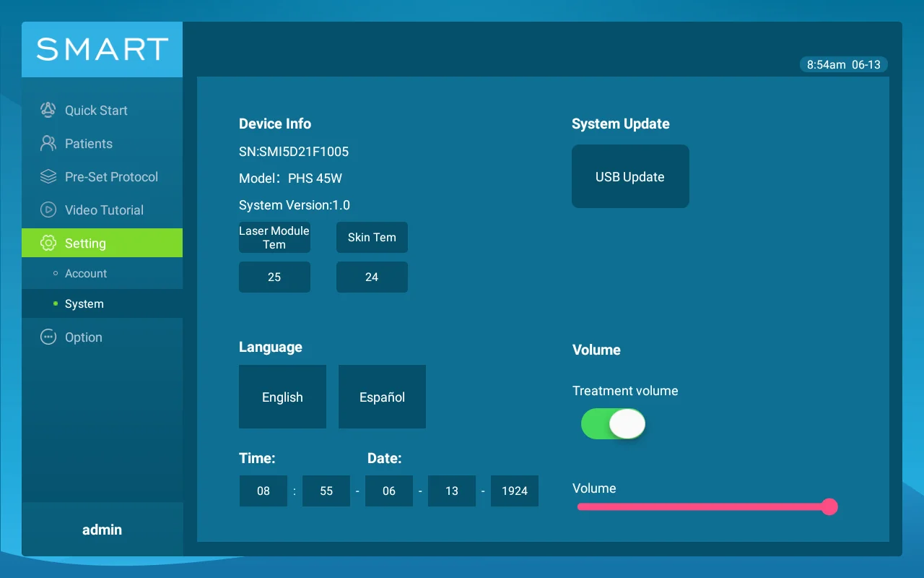The image size is (924, 578).
Task: Click the Quick Start sidebar icon
Action: pos(48,110)
